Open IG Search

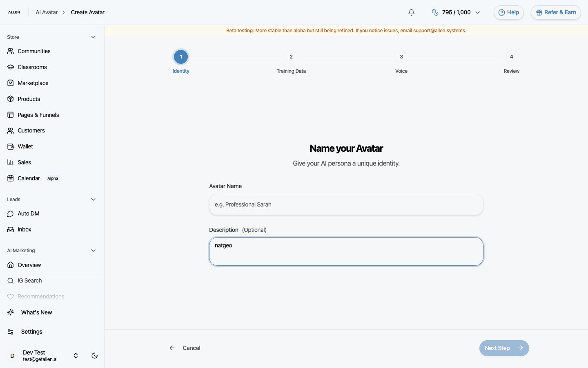30,281
